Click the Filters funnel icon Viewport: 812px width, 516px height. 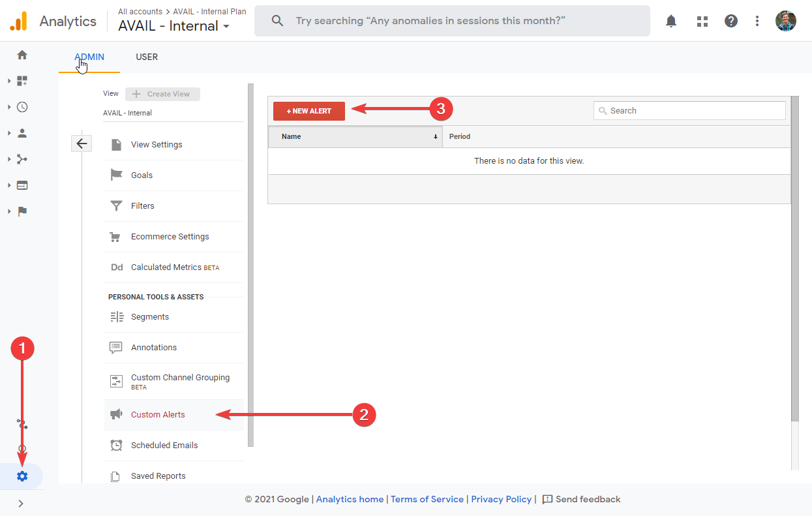[x=116, y=206]
